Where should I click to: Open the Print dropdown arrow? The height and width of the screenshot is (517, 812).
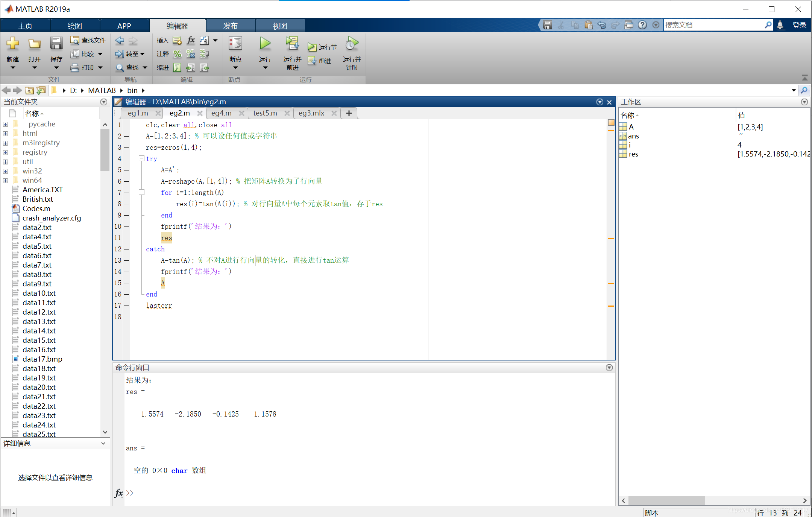click(x=100, y=68)
